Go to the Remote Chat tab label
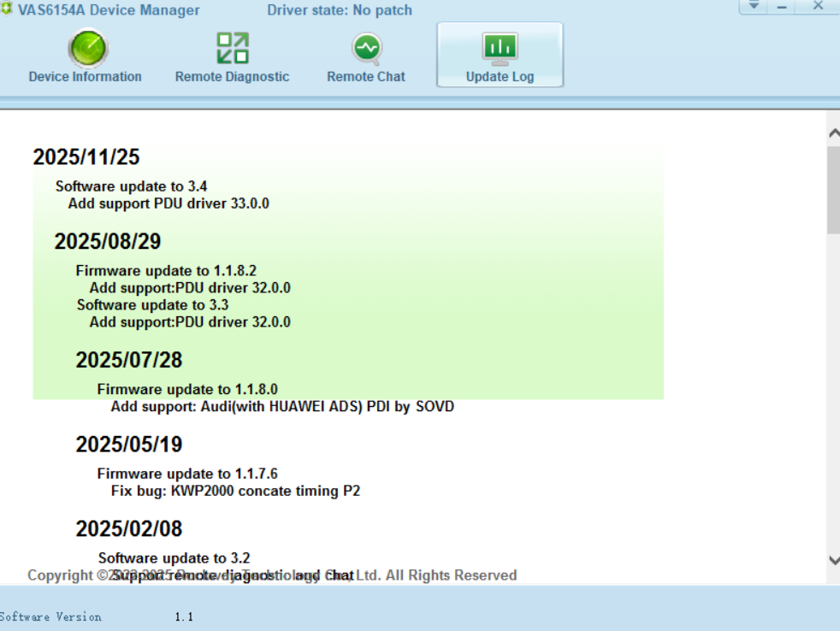The height and width of the screenshot is (631, 840). point(366,77)
